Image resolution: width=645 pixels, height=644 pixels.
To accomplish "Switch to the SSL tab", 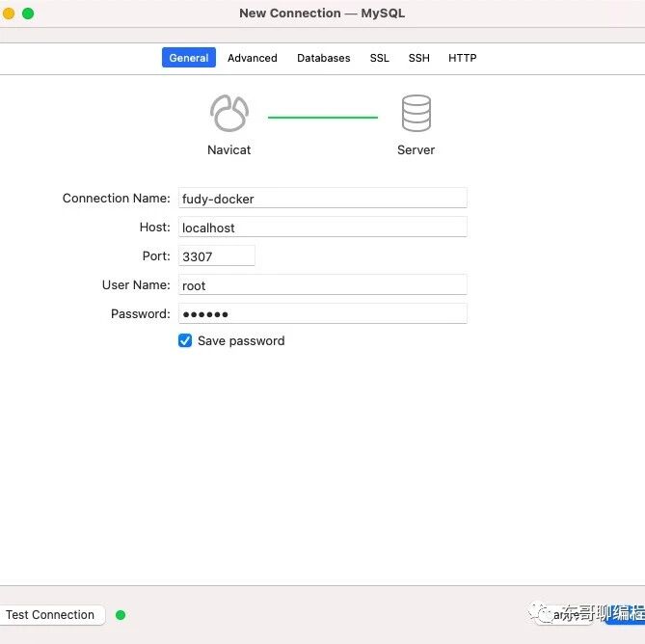I will [379, 58].
